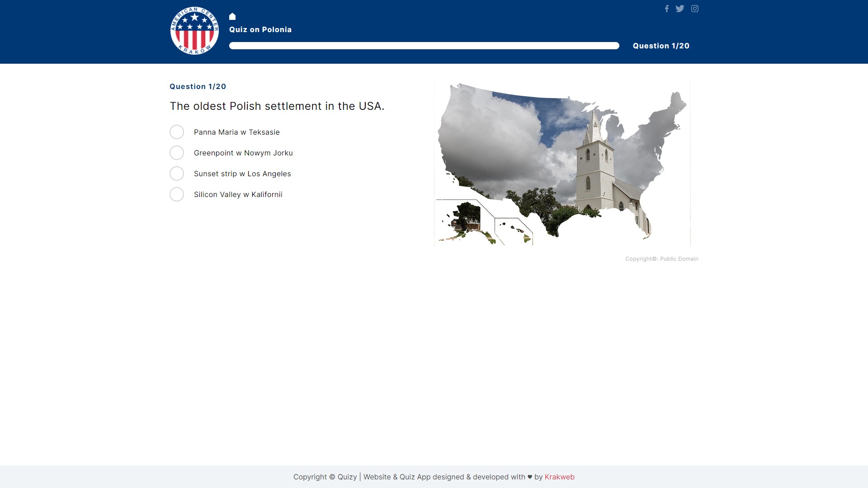Click the quiz progress bar in the header
This screenshot has width=868, height=488.
pos(424,46)
